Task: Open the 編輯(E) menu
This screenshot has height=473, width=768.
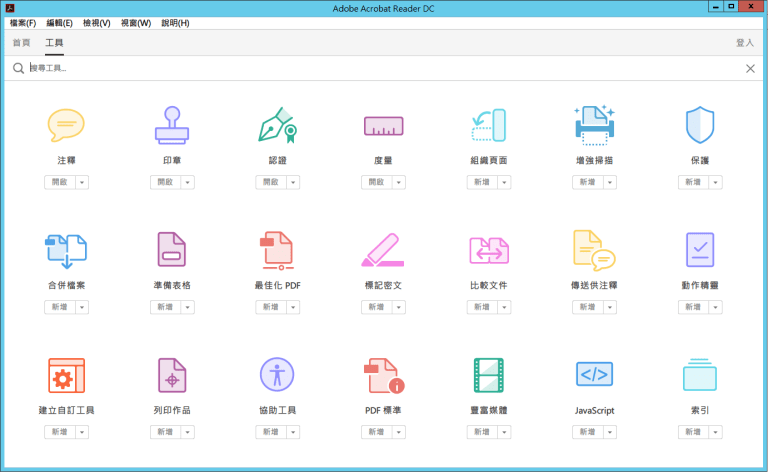Action: point(59,23)
